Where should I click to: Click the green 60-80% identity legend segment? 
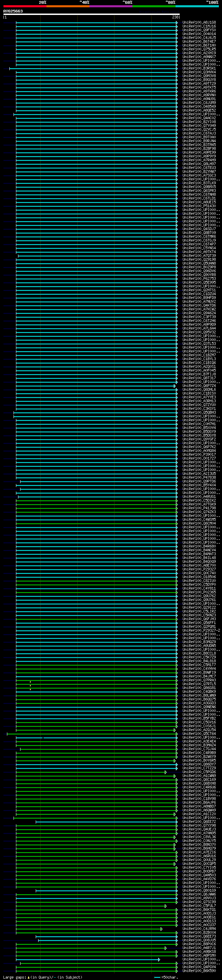(154, 6)
